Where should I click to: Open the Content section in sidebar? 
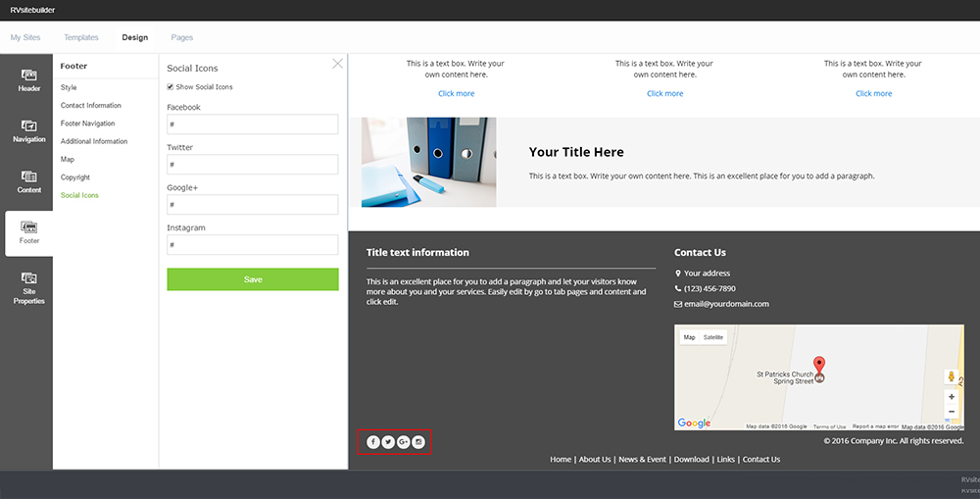coord(28,181)
